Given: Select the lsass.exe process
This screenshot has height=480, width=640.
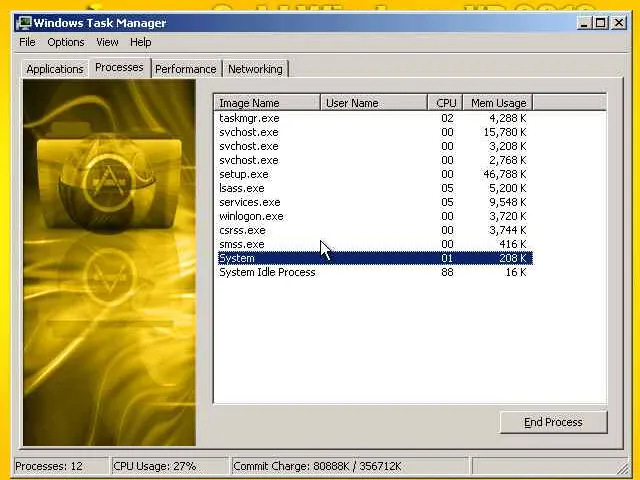Looking at the screenshot, I should point(375,188).
